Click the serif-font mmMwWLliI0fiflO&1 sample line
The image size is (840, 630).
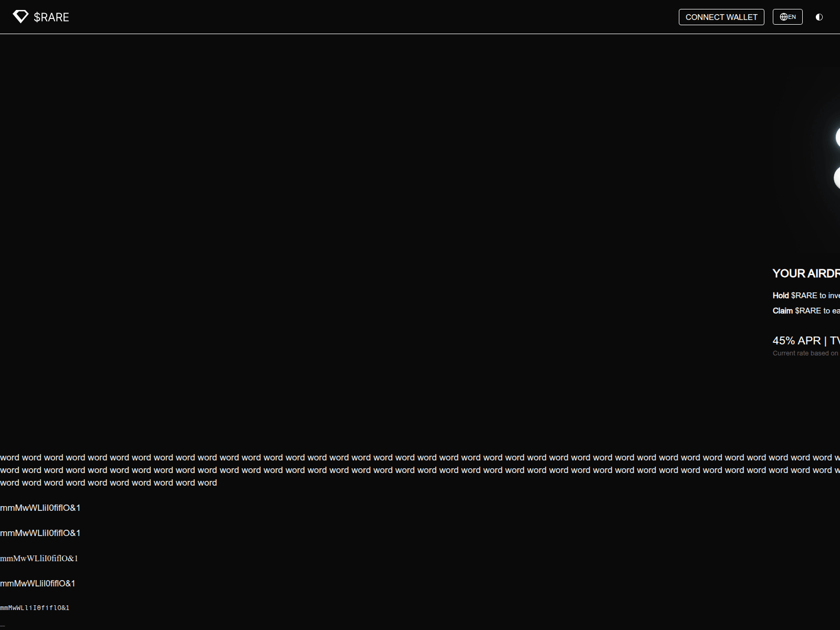[x=39, y=558]
